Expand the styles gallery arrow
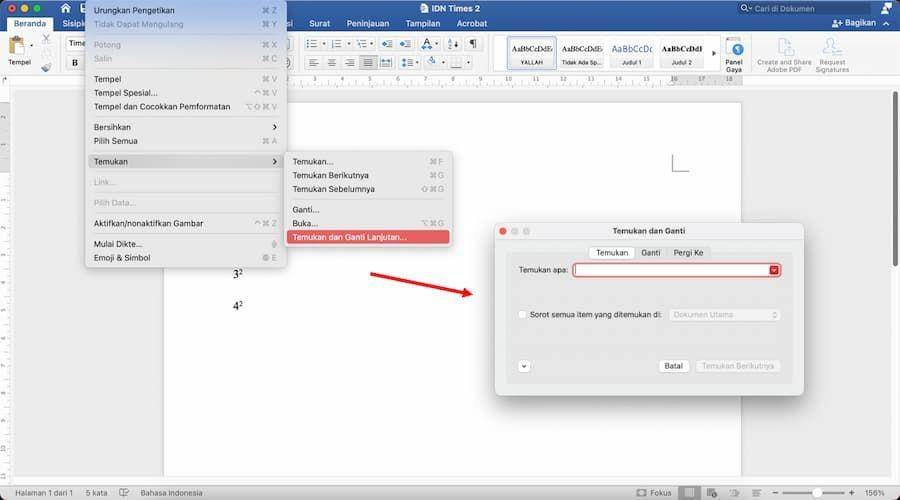900x500 pixels. [714, 53]
